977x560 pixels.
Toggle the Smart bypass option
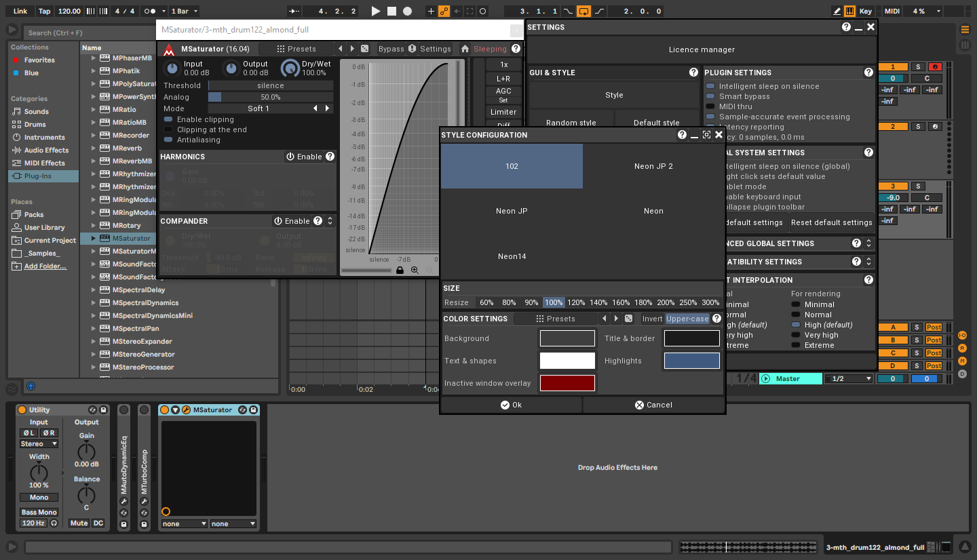pos(710,96)
